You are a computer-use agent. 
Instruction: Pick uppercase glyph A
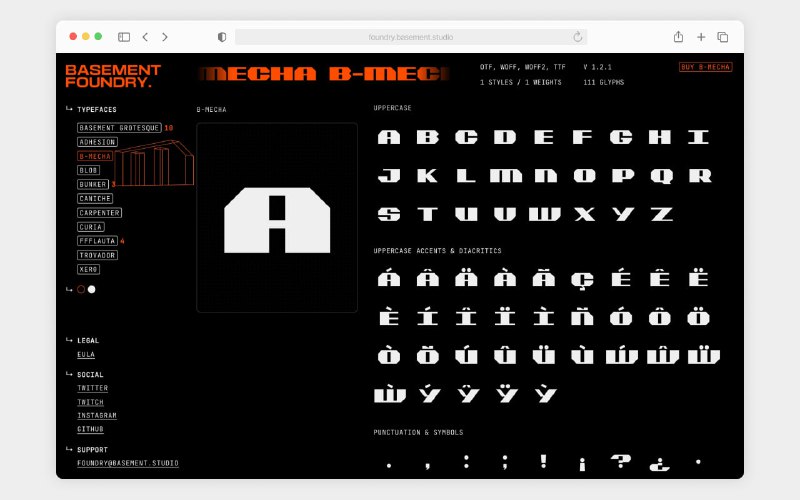point(389,137)
